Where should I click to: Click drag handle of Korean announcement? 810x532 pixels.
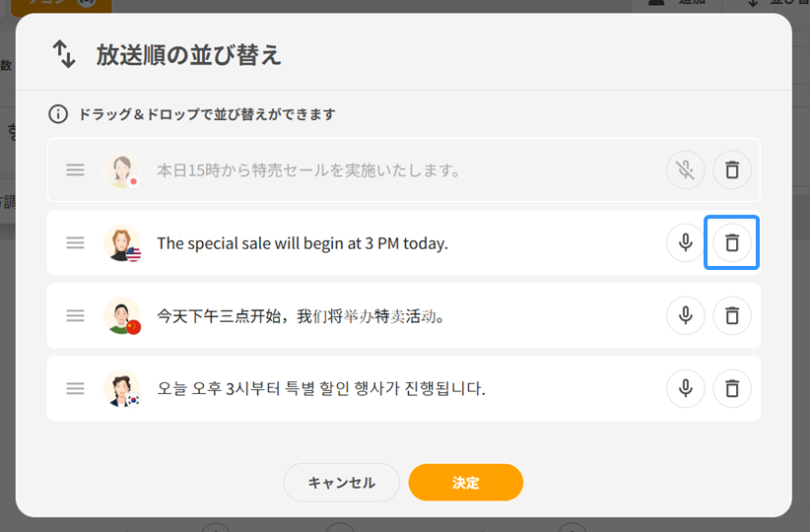[x=76, y=388]
